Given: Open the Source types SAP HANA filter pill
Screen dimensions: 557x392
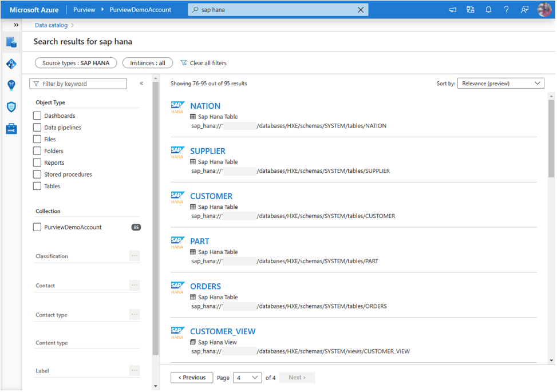Looking at the screenshot, I should point(76,63).
